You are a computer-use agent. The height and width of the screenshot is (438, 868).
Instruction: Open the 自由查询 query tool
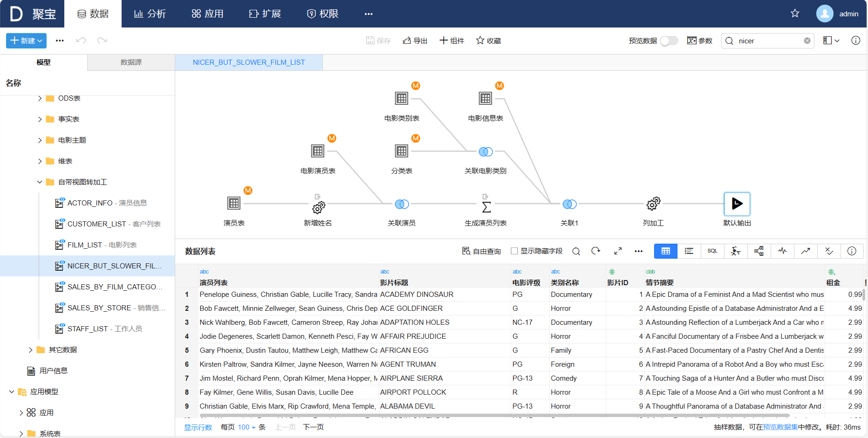pos(481,251)
